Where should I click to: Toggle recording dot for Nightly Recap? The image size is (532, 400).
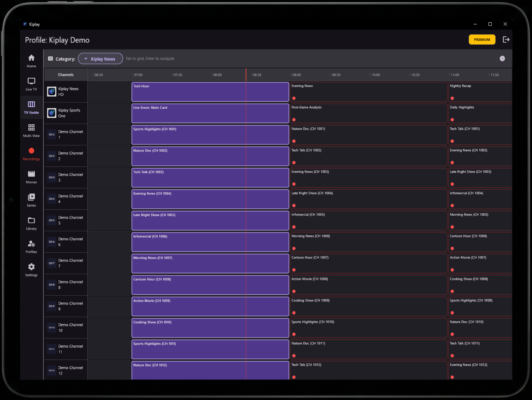452,98
